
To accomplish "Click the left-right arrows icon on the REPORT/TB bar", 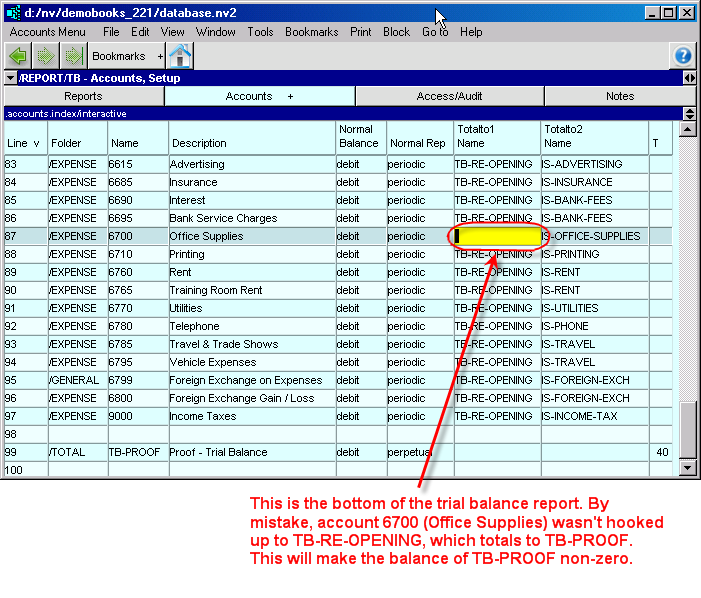I will [689, 78].
